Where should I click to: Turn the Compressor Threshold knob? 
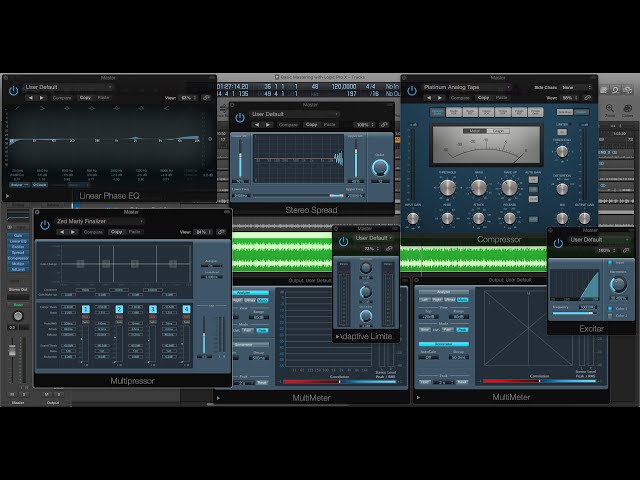(x=447, y=188)
